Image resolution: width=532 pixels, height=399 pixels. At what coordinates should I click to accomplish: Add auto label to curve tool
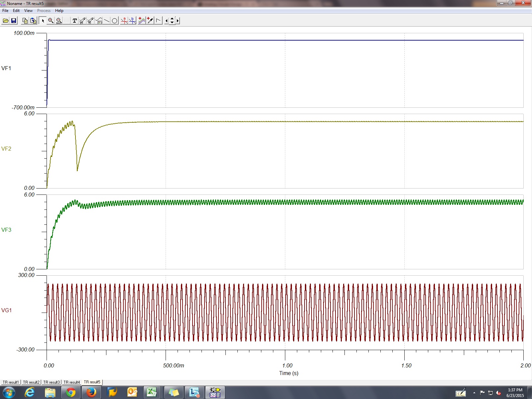(x=82, y=21)
